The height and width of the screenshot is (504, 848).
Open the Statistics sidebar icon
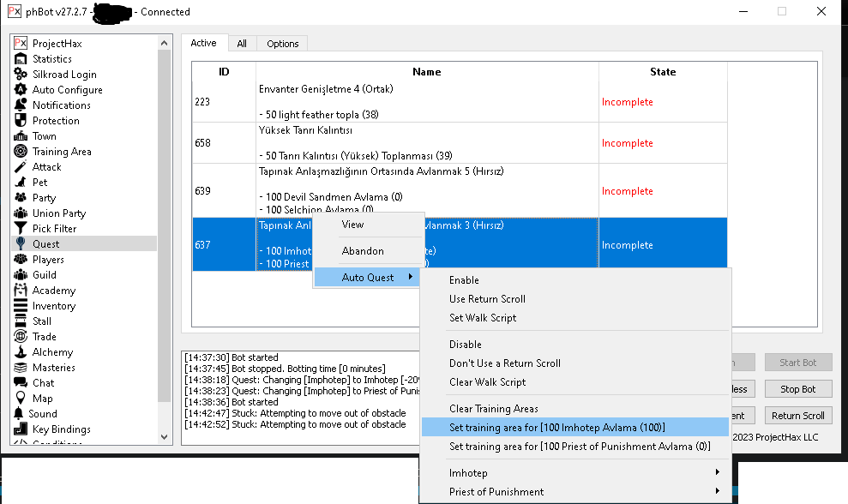21,59
